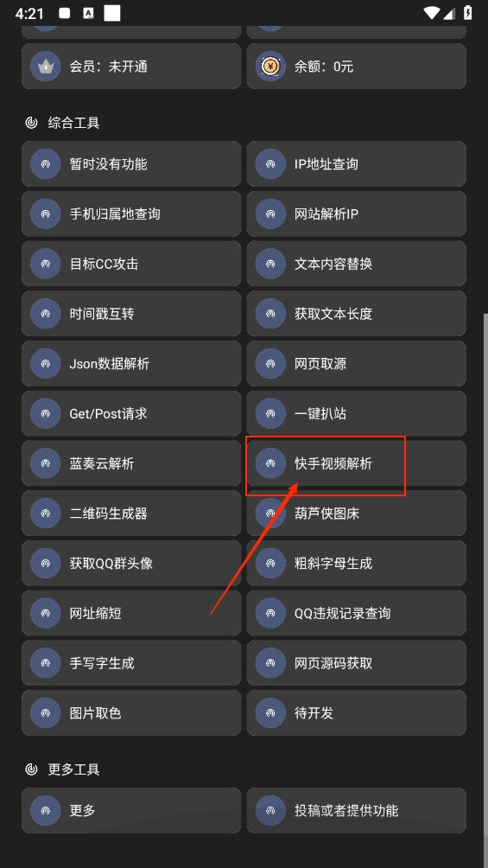
Task: Choose 时间戳互转 tool
Action: [131, 314]
